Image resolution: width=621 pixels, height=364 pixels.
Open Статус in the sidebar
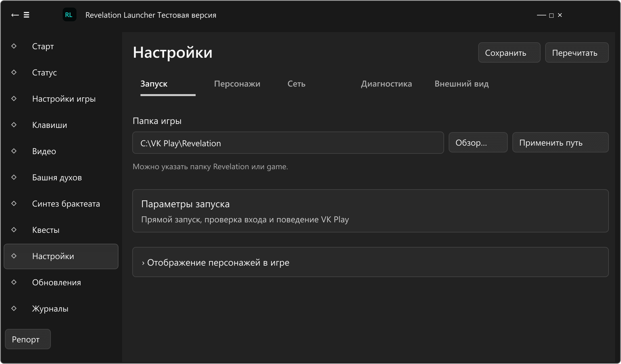[x=61, y=72]
